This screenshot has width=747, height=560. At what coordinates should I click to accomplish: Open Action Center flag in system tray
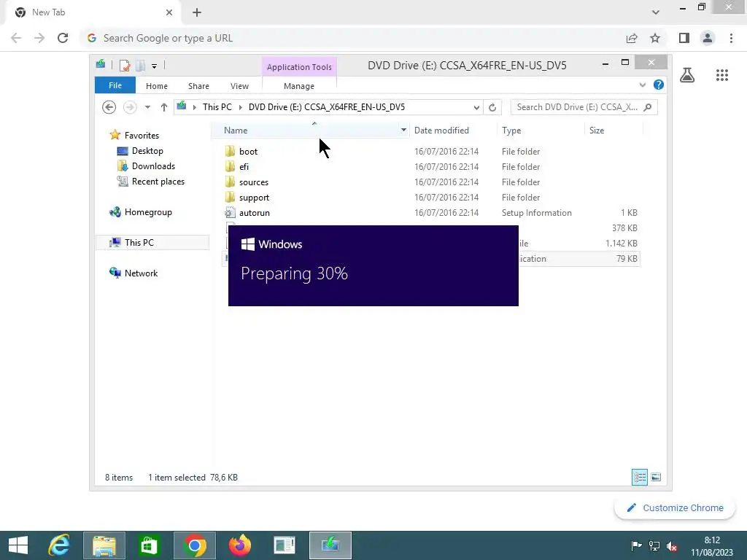(x=636, y=546)
